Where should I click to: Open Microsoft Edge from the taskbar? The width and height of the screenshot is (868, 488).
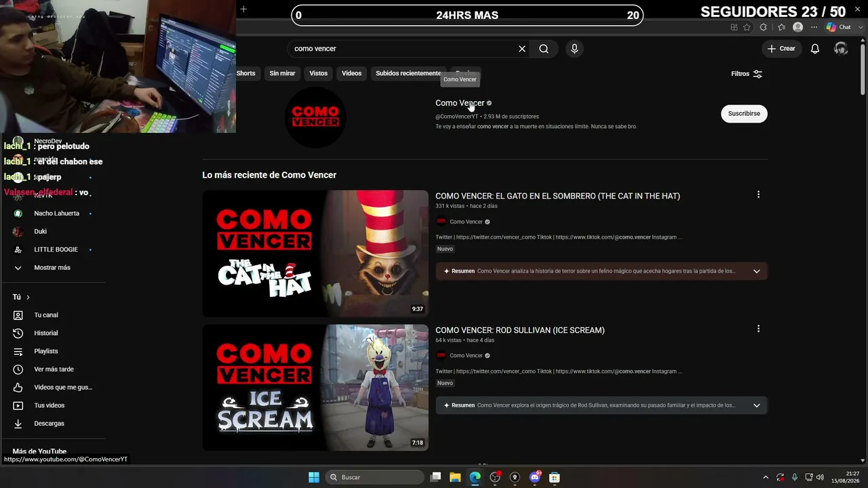pos(475,477)
